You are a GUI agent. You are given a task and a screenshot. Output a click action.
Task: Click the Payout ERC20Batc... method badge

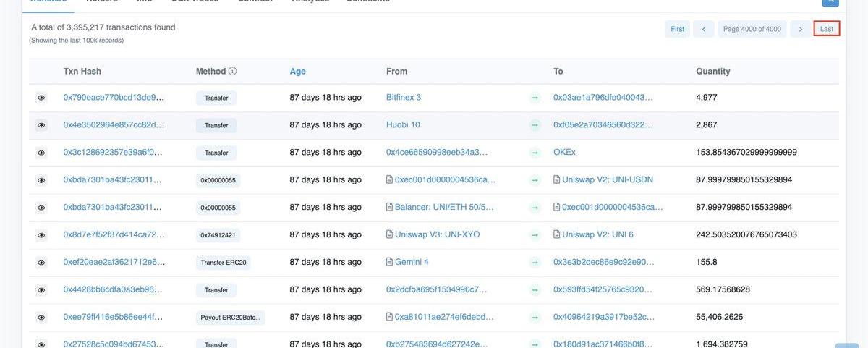click(x=231, y=318)
